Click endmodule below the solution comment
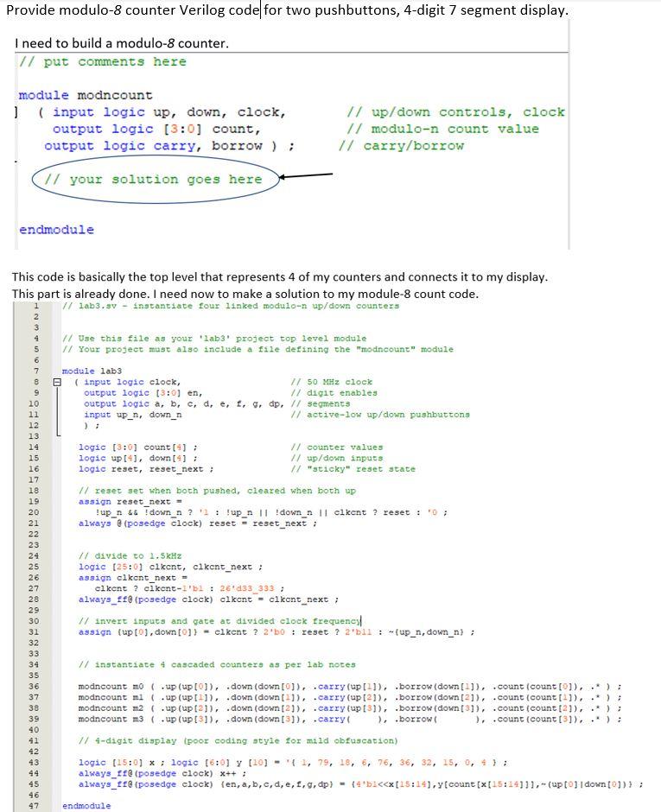This screenshot has width=661, height=812. 56,230
